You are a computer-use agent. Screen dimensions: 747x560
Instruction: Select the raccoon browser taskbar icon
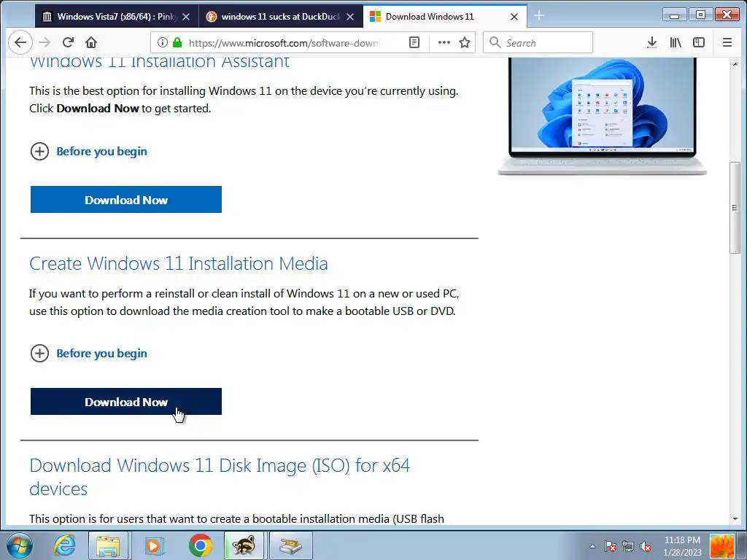(244, 545)
